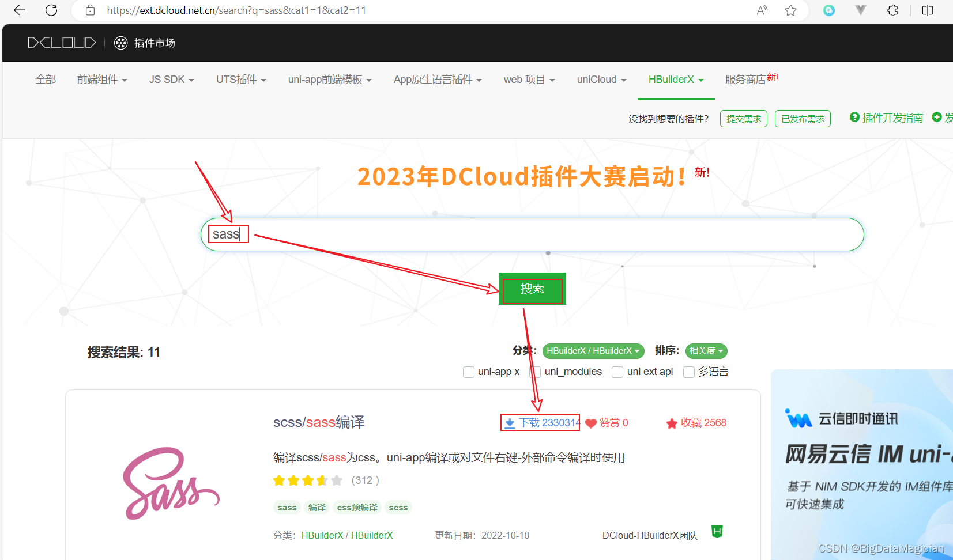Tick the uni ext api checkbox
This screenshot has height=560, width=953.
(617, 372)
